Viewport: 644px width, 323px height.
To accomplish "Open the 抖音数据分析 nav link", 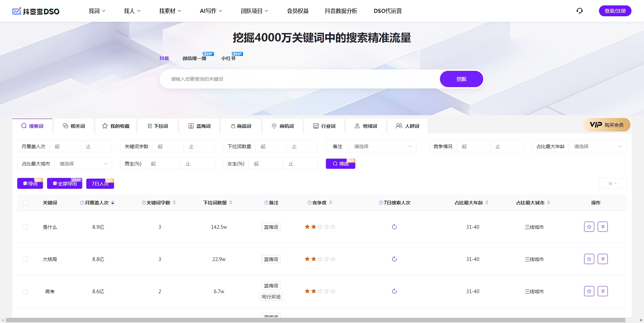I will [x=341, y=11].
